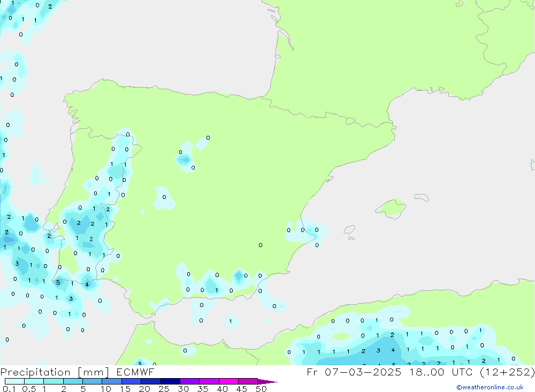Click the '0.1' legend scale label
535x392 pixels.
coord(9,389)
